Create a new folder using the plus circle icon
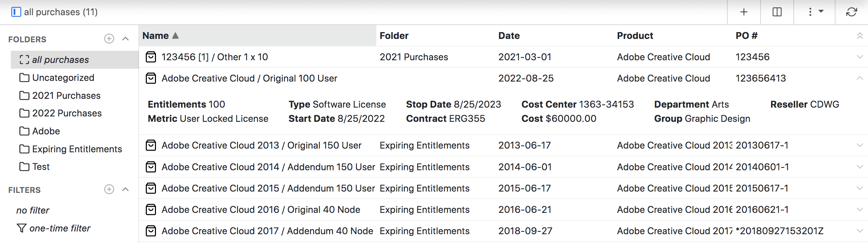 pos(109,39)
